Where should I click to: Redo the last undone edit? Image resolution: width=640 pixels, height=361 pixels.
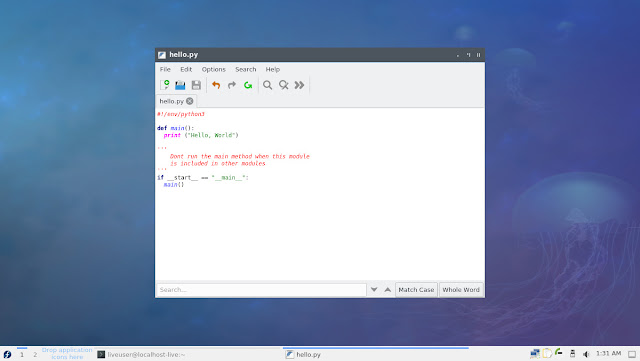tap(232, 85)
